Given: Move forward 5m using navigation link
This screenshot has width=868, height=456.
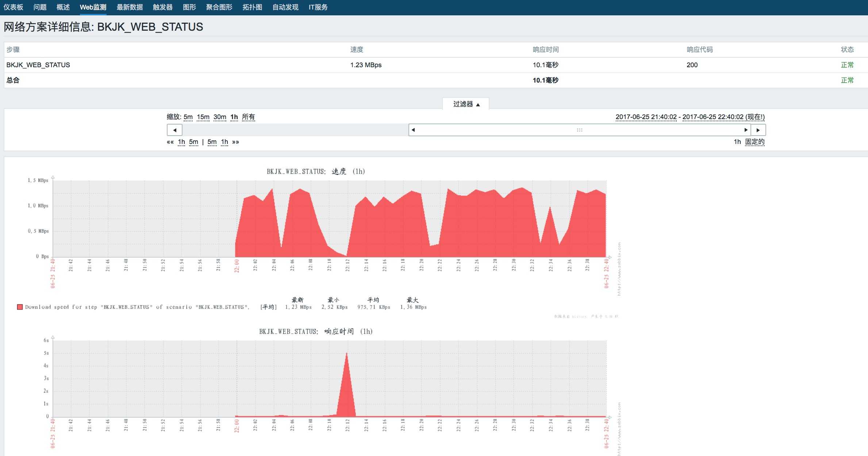Looking at the screenshot, I should [x=212, y=142].
